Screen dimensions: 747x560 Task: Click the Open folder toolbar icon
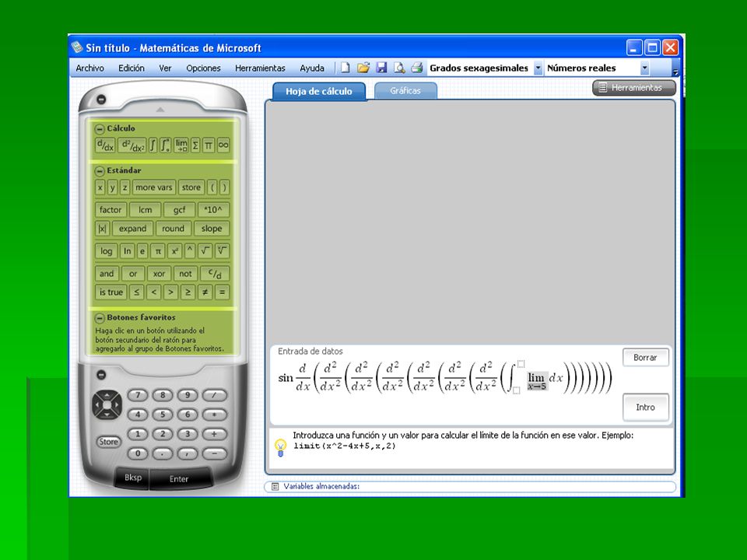(363, 68)
